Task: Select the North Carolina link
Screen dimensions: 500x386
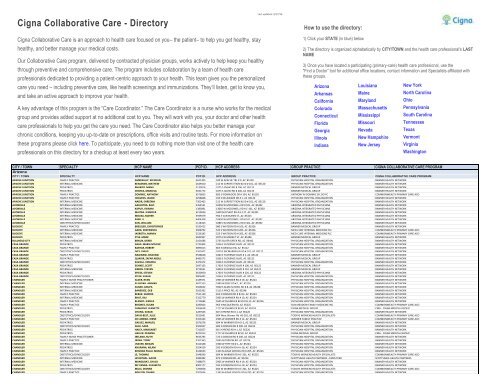Action: (x=417, y=92)
